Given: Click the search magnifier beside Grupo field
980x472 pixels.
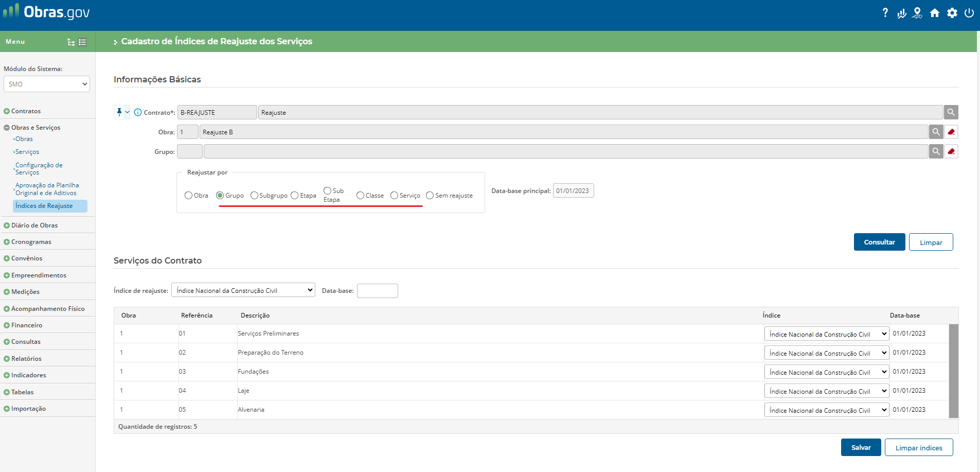Looking at the screenshot, I should pyautogui.click(x=936, y=151).
